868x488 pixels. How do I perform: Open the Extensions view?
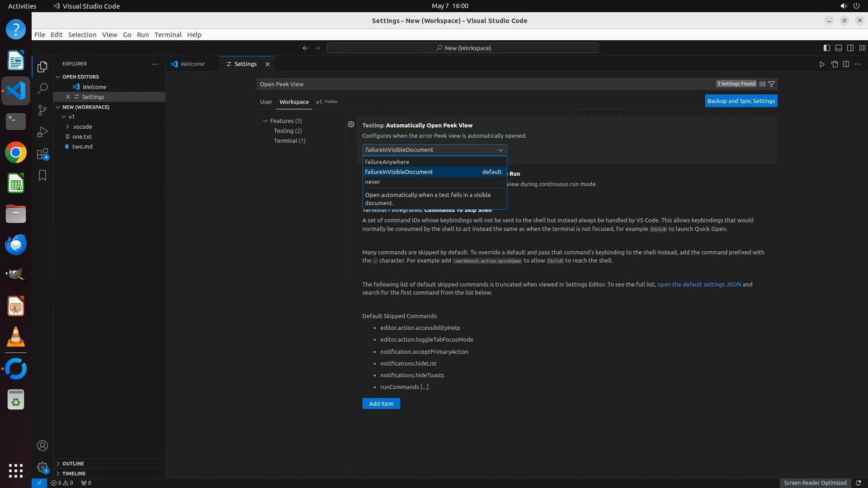point(42,154)
